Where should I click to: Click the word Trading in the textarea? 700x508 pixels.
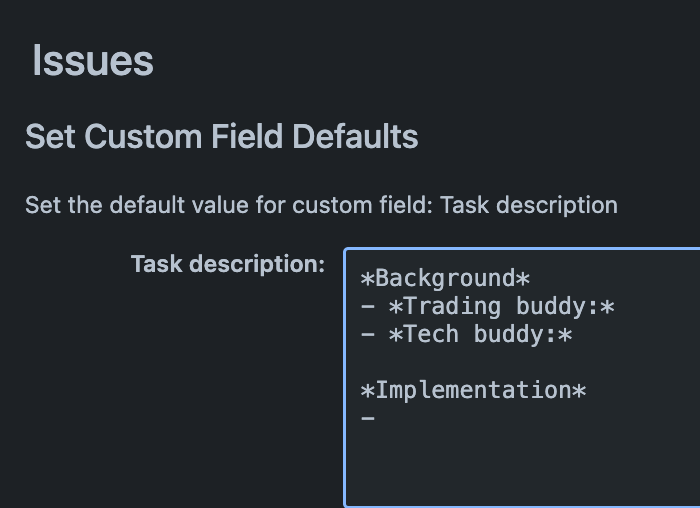pos(452,307)
